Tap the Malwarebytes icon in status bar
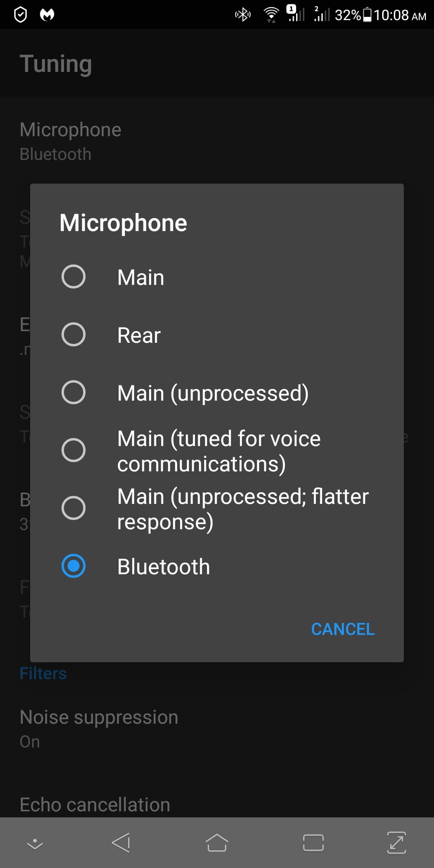 tap(47, 15)
